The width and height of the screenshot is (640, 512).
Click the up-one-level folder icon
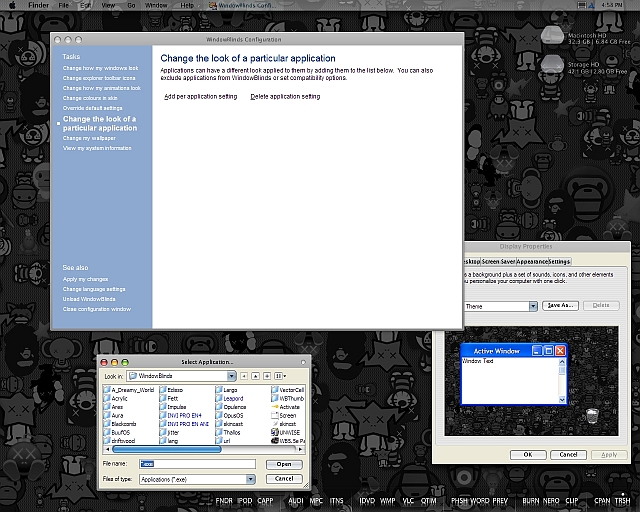coord(256,376)
